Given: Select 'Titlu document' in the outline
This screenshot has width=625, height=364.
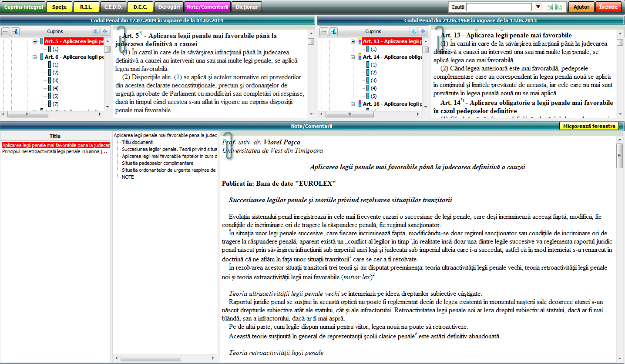Looking at the screenshot, I should coord(137,142).
